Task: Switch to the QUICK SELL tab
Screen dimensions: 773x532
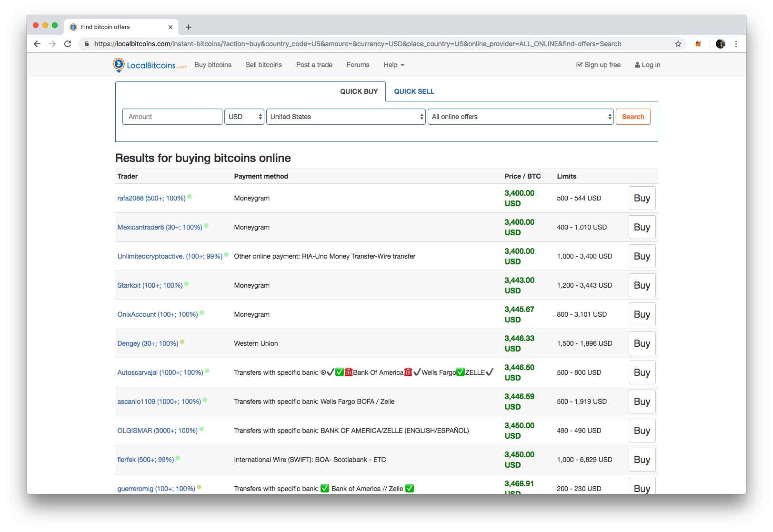Action: (x=414, y=91)
